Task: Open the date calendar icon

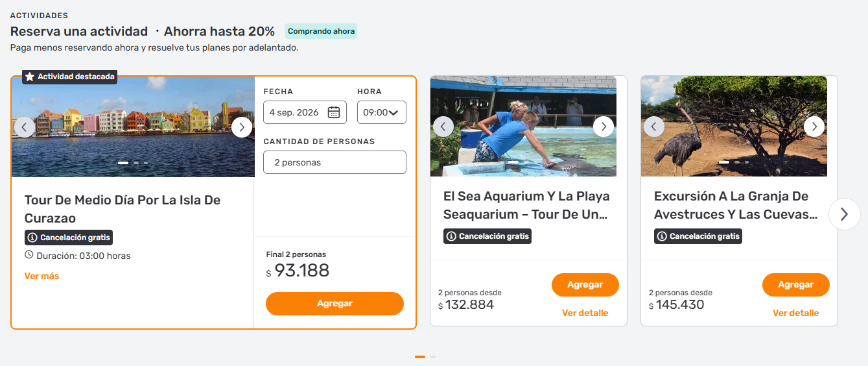Action: [x=334, y=112]
